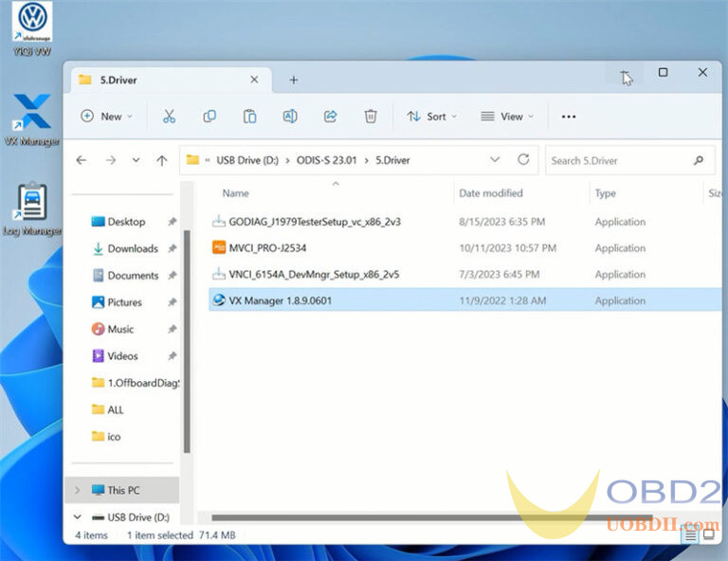Show hidden breadcrumb path double chevron
728x561 pixels.
click(207, 160)
